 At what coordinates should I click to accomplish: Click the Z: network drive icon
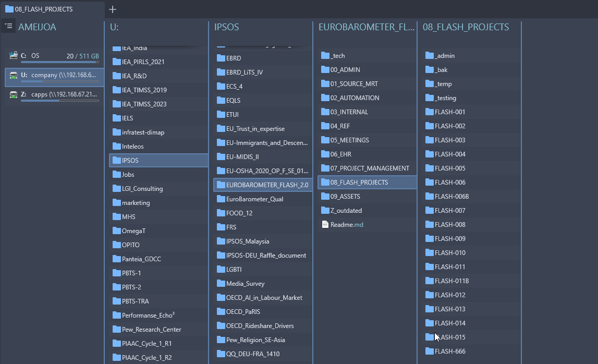[14, 94]
